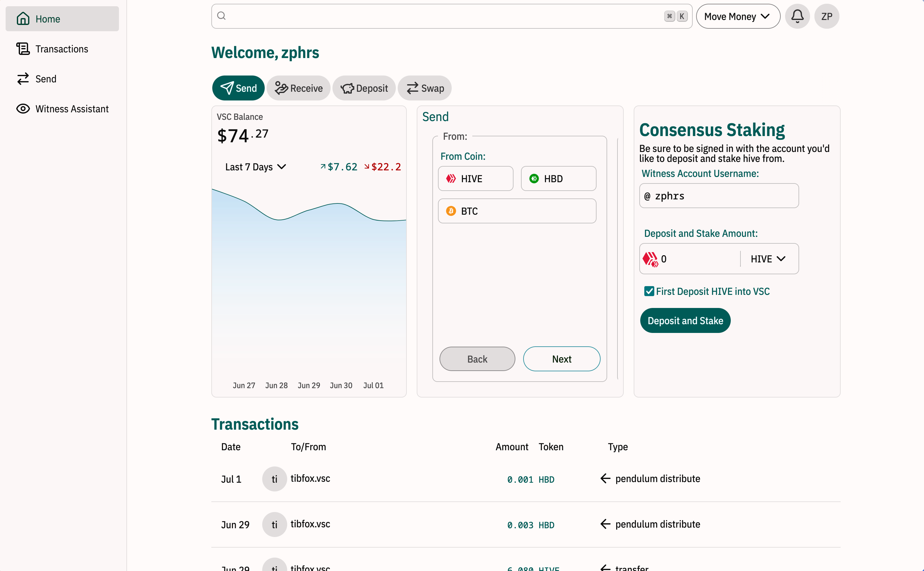Viewport: 924px width, 571px height.
Task: Click the HIVE logo in stake amount field
Action: coord(650,259)
